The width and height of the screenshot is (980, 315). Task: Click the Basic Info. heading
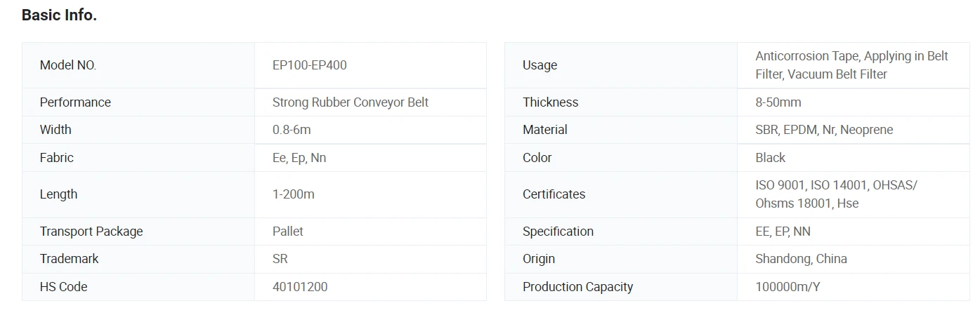click(x=59, y=15)
